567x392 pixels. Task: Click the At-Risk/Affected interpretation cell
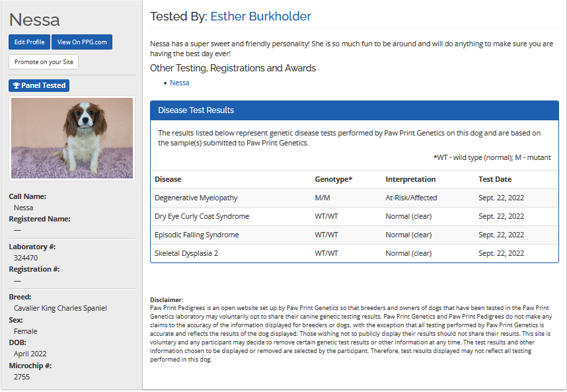[411, 198]
